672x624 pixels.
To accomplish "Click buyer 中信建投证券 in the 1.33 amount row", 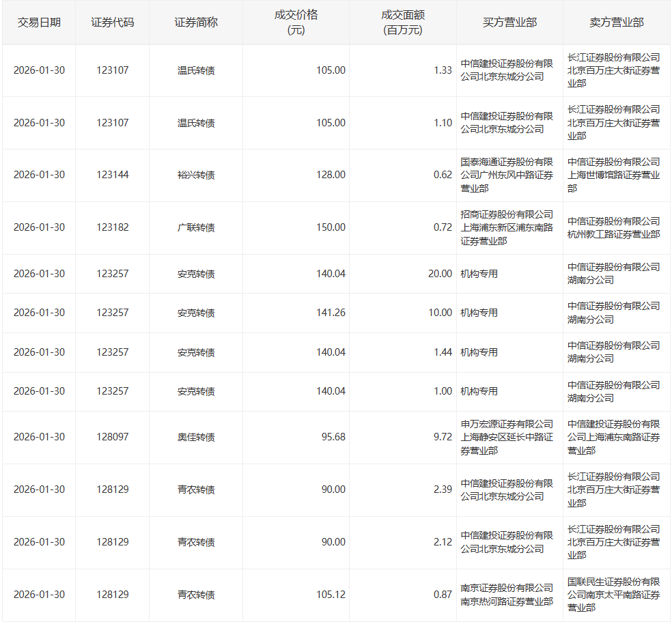I will point(507,70).
